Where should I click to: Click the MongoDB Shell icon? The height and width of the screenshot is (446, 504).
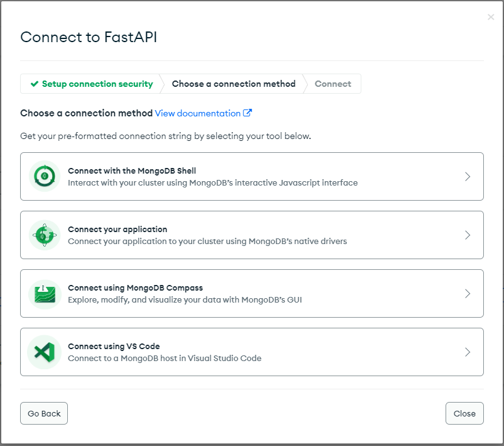(45, 176)
